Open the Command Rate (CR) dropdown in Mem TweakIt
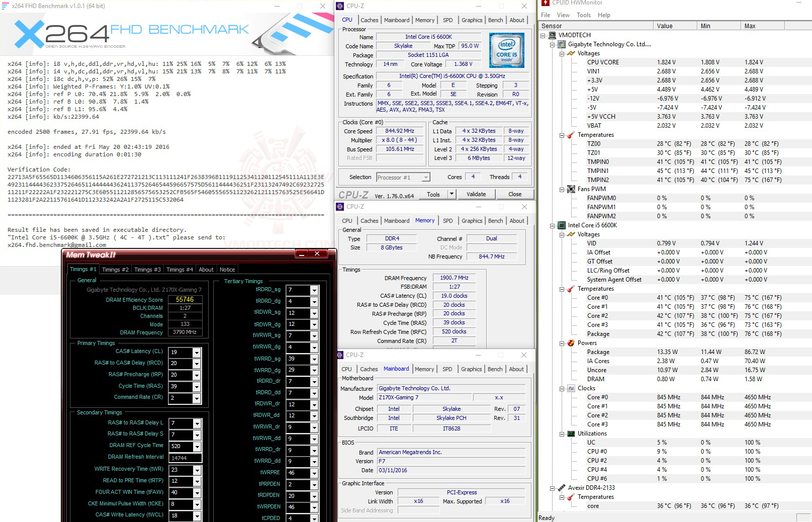 tap(197, 398)
